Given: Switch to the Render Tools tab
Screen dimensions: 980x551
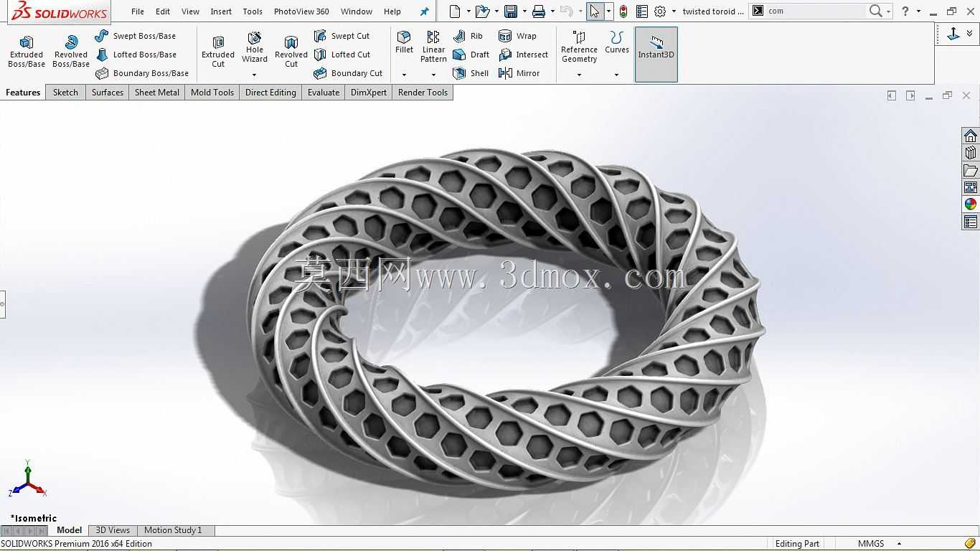Looking at the screenshot, I should tap(423, 93).
